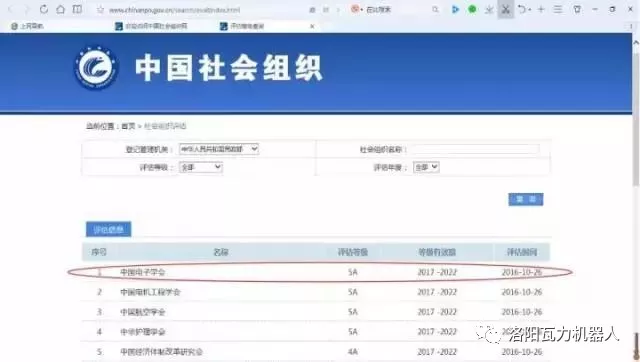640x362 pixels.
Task: Click 中国航空学会 in row 3
Action: (x=142, y=312)
